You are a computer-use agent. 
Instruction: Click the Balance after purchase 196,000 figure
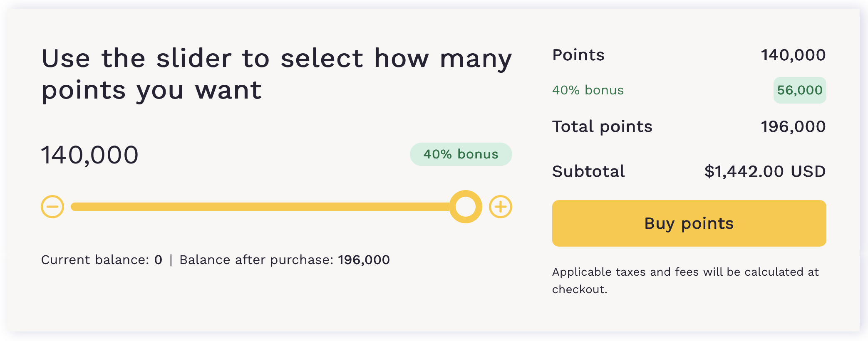coord(364,260)
